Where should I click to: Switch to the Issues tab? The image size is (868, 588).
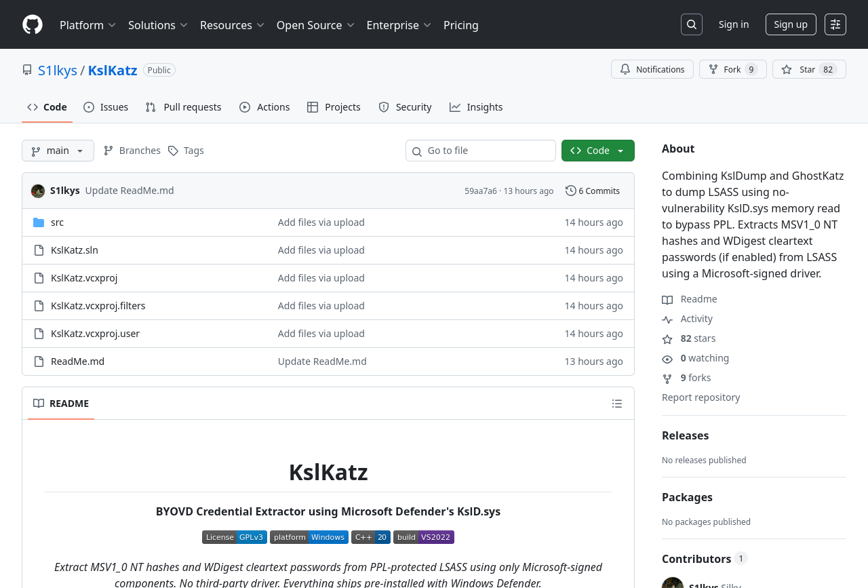[106, 107]
